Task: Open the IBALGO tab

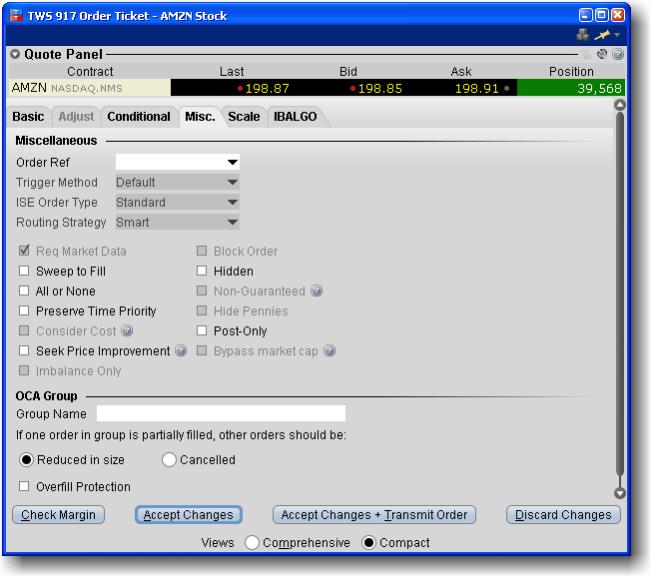Action: coord(297,117)
